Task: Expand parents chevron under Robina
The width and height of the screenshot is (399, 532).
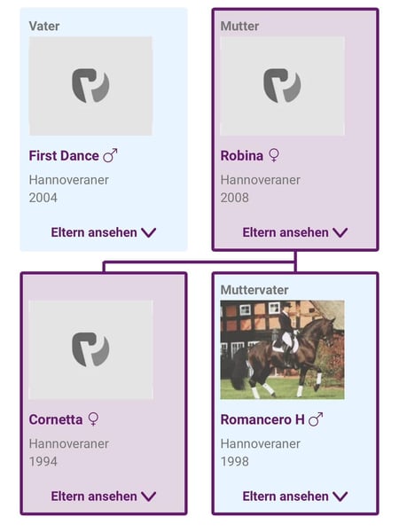Action: click(340, 232)
